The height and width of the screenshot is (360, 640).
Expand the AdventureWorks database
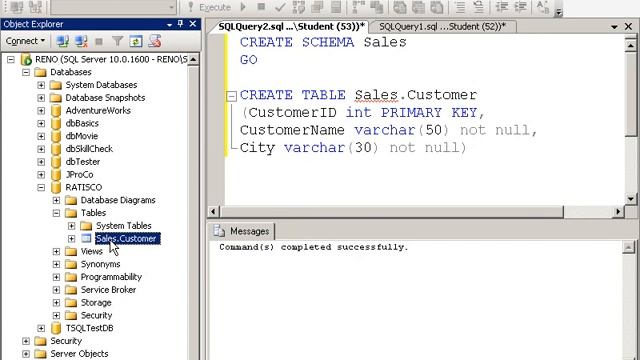click(41, 111)
